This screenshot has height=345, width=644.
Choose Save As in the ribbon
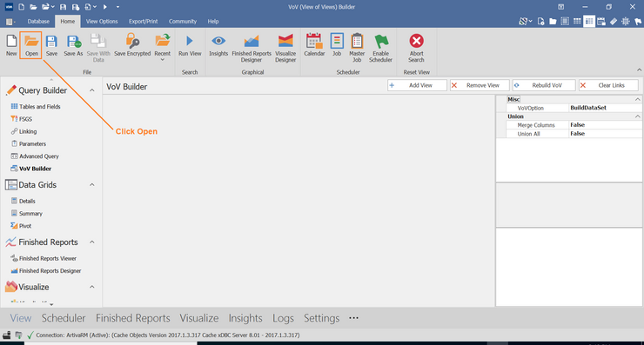[73, 45]
